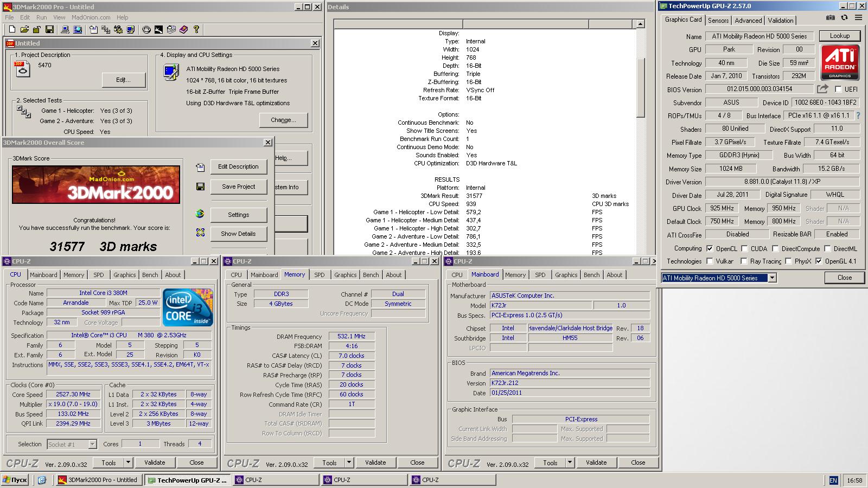Open the GPU selection dropdown in GPU-Z
Screen dimensions: 868x488
(x=772, y=278)
